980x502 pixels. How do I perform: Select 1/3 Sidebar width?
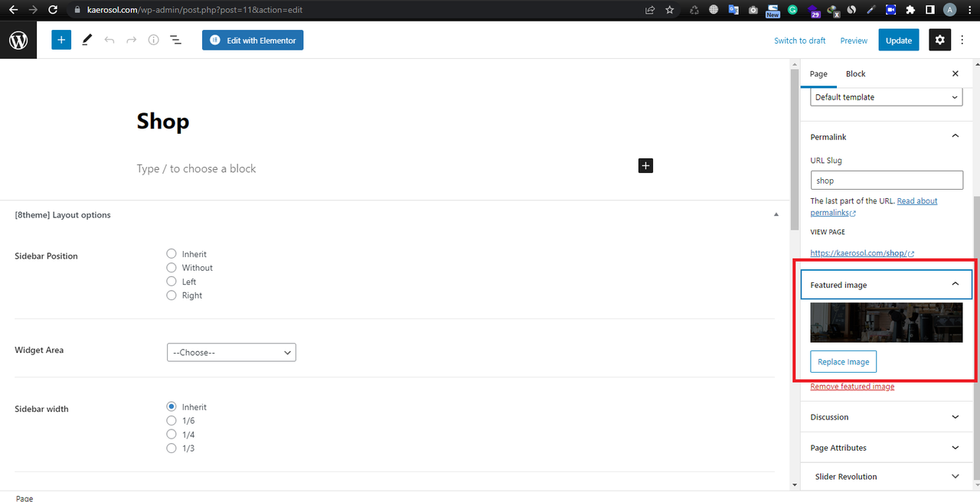tap(171, 448)
